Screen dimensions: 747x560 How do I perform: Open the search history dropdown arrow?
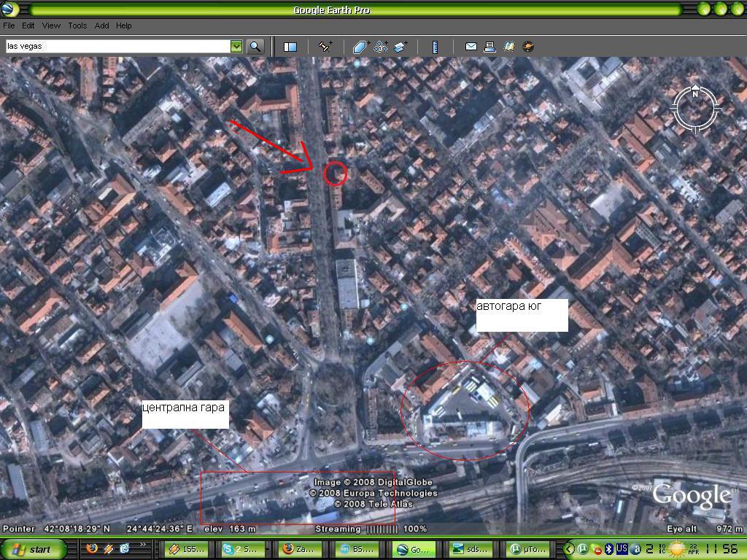point(236,46)
